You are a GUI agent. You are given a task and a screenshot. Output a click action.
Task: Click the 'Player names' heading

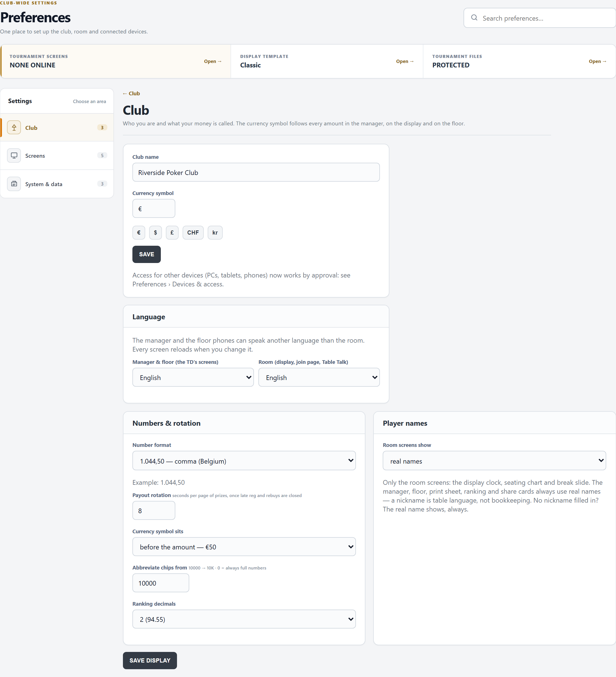pyautogui.click(x=405, y=423)
